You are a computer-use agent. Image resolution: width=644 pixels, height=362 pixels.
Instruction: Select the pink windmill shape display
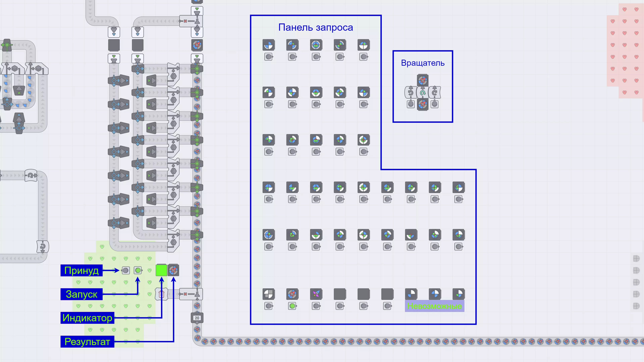point(316,294)
